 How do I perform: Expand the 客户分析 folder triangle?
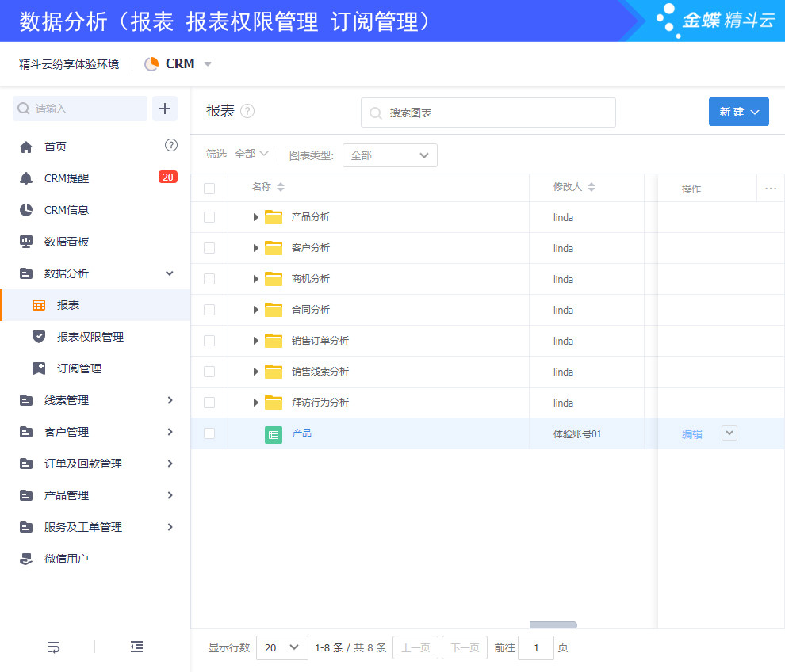[255, 248]
